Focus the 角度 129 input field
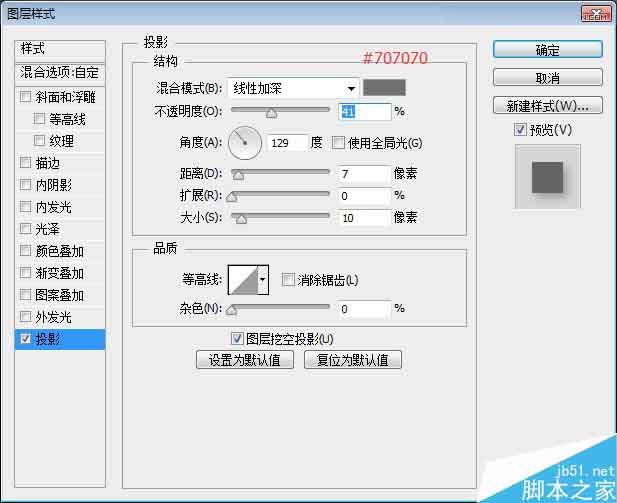 287,142
